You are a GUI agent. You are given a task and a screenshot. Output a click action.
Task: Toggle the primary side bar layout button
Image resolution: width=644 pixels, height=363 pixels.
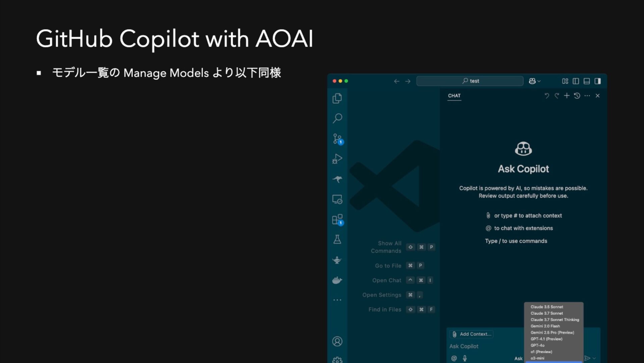pyautogui.click(x=576, y=81)
